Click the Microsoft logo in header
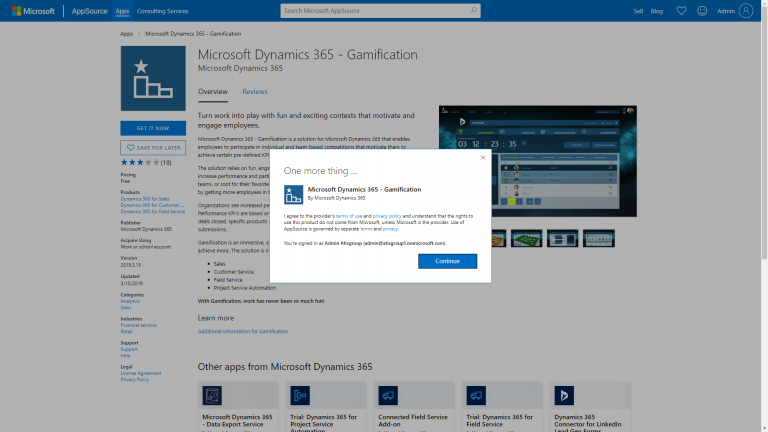Viewport: 768px width, 432px height. pyautogui.click(x=33, y=11)
